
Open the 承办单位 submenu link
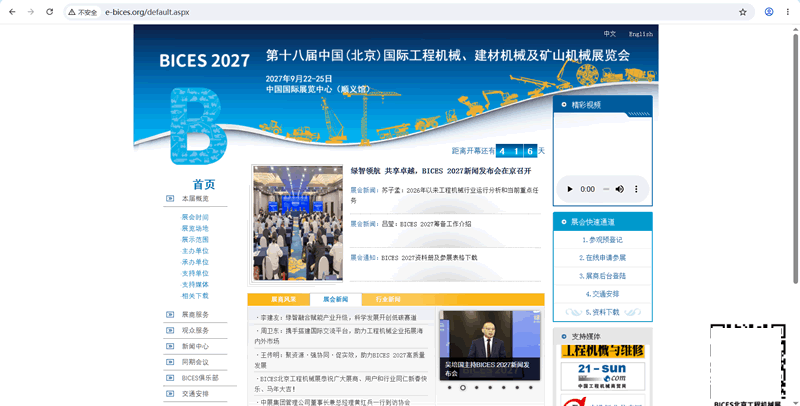coord(195,262)
